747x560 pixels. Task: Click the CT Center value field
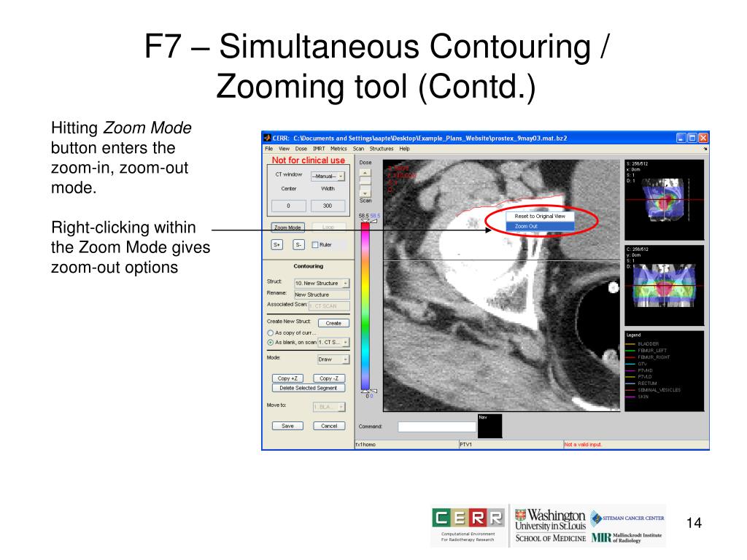(289, 206)
